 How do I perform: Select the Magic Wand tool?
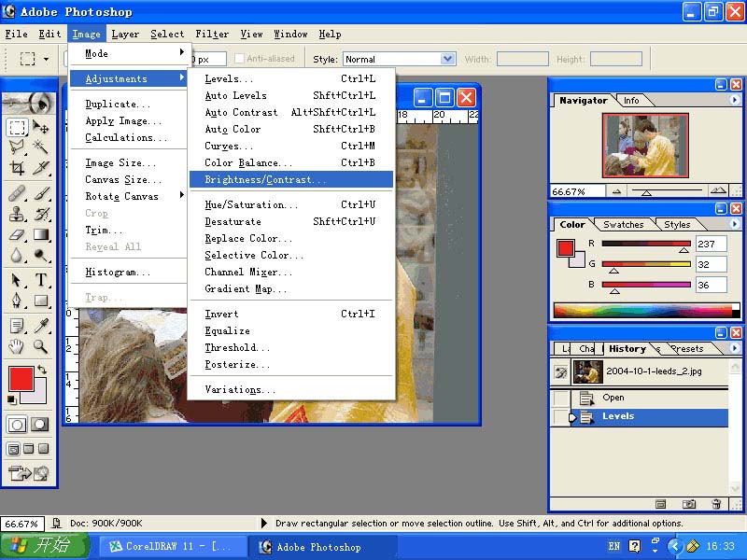coord(41,147)
